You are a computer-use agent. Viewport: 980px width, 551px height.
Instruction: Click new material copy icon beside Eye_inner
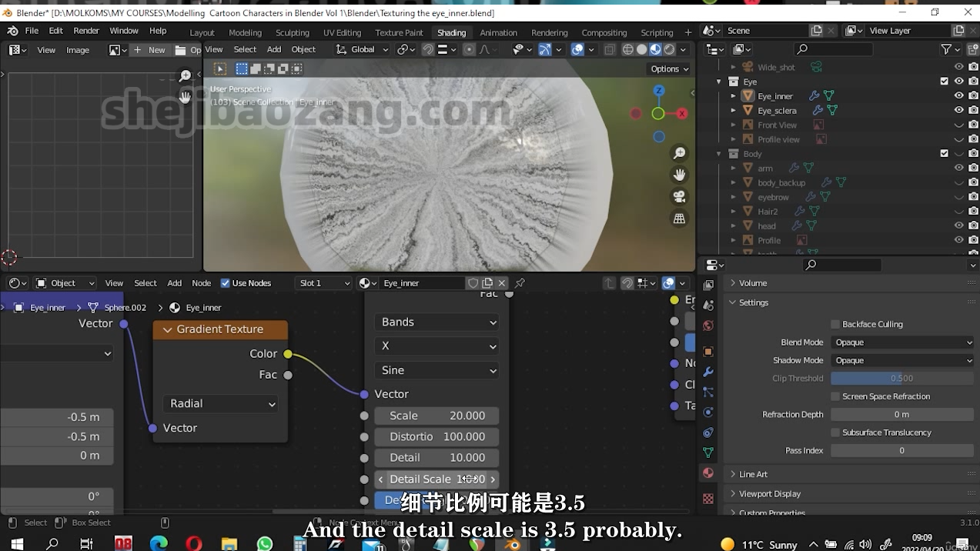click(487, 283)
